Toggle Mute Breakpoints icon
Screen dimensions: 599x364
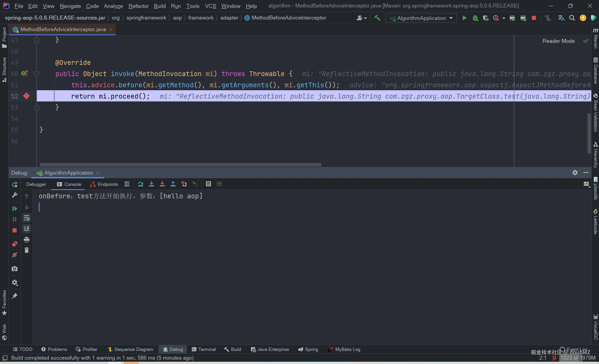point(15,255)
